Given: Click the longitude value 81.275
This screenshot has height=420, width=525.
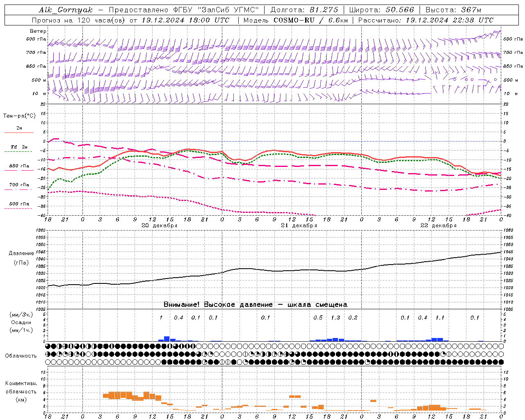Looking at the screenshot, I should [x=324, y=10].
